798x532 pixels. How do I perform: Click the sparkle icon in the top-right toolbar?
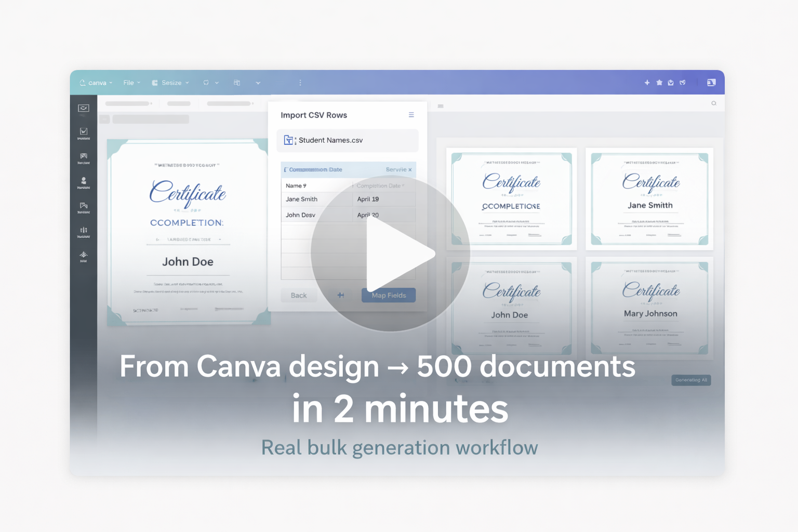(647, 83)
